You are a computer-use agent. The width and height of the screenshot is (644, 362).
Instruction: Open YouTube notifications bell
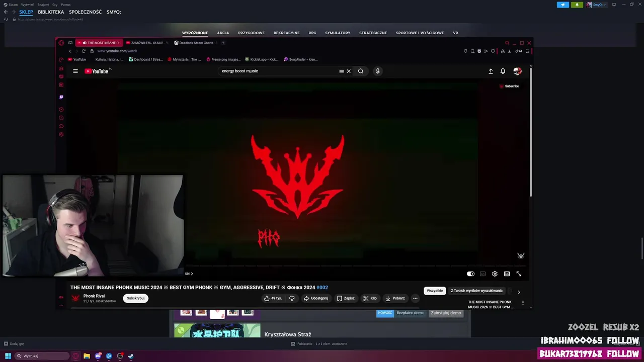coord(503,71)
